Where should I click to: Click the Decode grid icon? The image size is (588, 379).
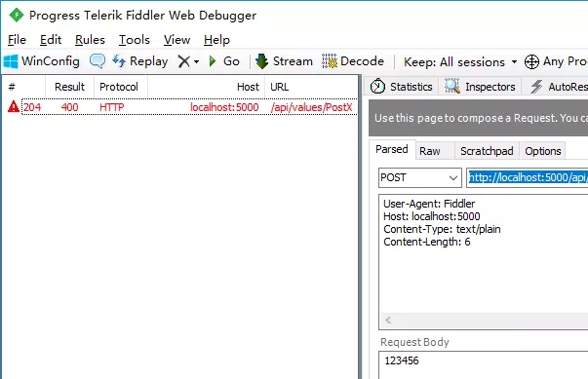coord(330,61)
